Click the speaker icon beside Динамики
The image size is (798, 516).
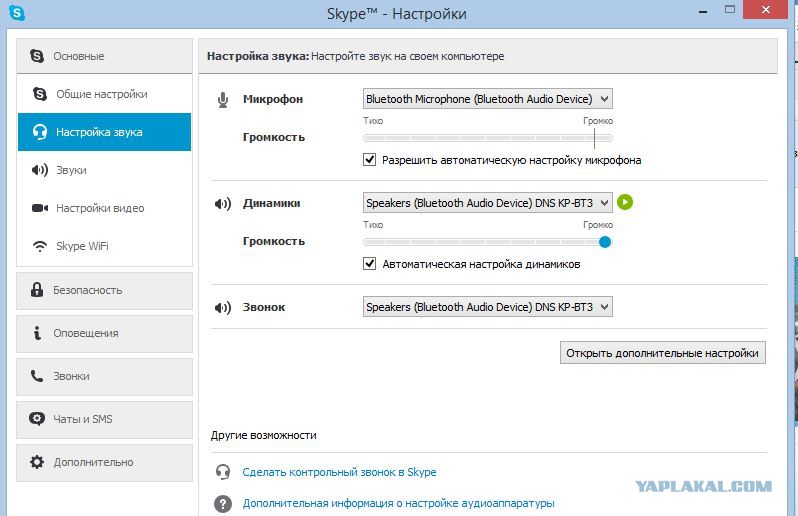[x=222, y=204]
